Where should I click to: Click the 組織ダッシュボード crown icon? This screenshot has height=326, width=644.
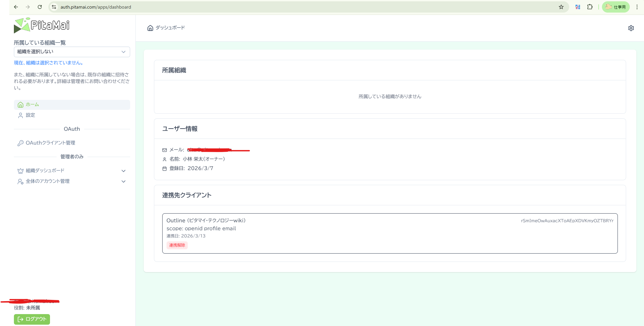click(x=21, y=171)
